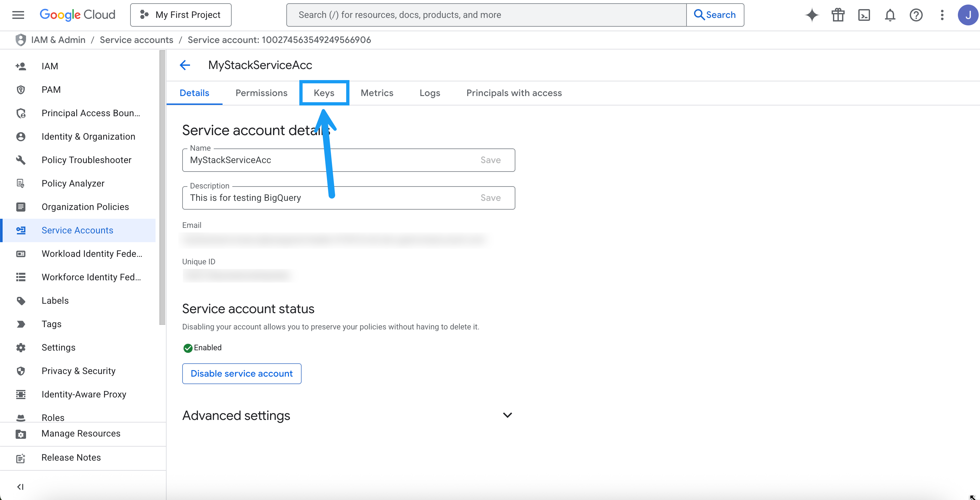Collapse the sidebar navigation panel
The image size is (980, 500).
click(20, 487)
